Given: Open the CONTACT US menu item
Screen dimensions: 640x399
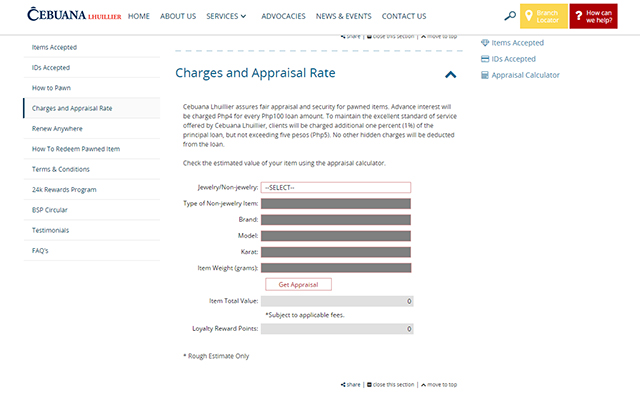Looking at the screenshot, I should 404,16.
